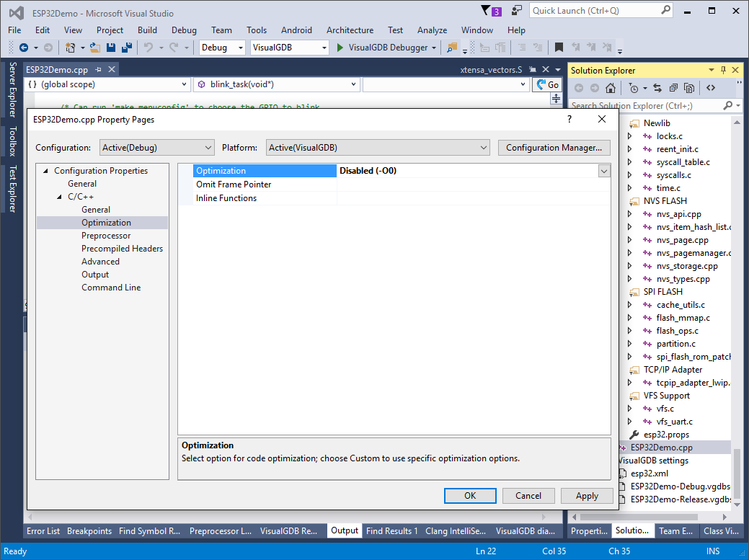Click the split editor icon below Go
749x560 pixels.
tap(556, 99)
